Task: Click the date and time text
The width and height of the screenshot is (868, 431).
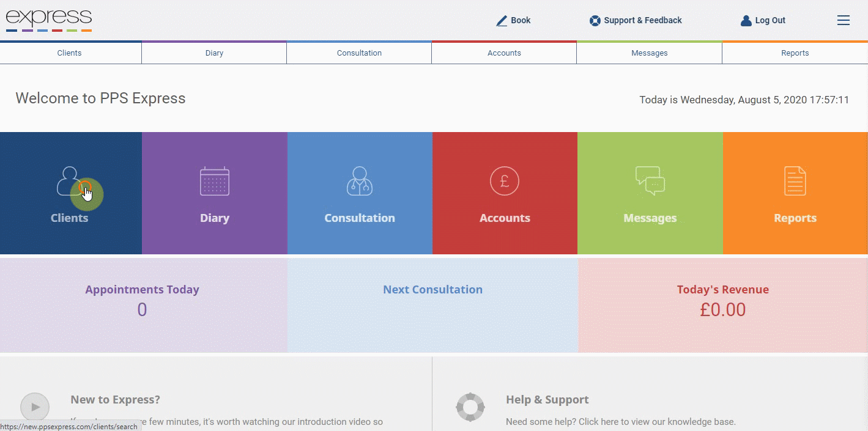Action: tap(744, 100)
